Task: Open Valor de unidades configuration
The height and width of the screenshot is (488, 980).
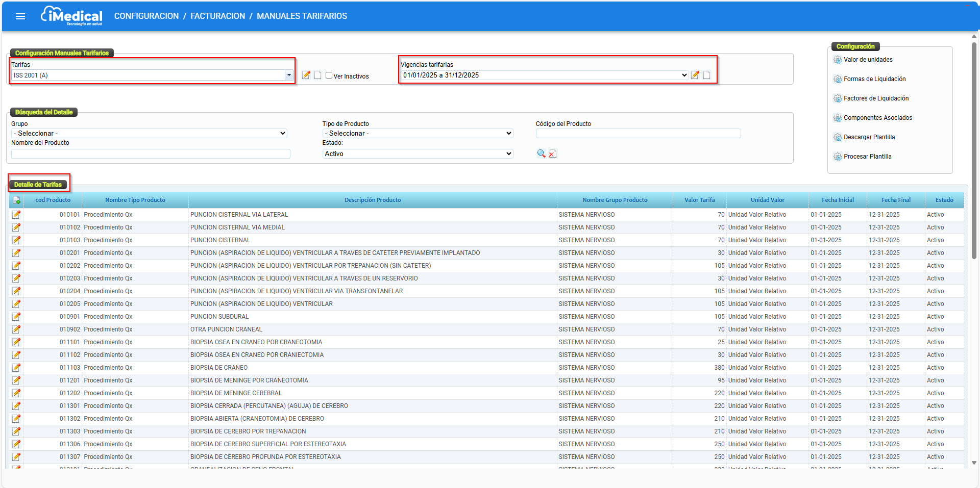Action: (x=868, y=60)
